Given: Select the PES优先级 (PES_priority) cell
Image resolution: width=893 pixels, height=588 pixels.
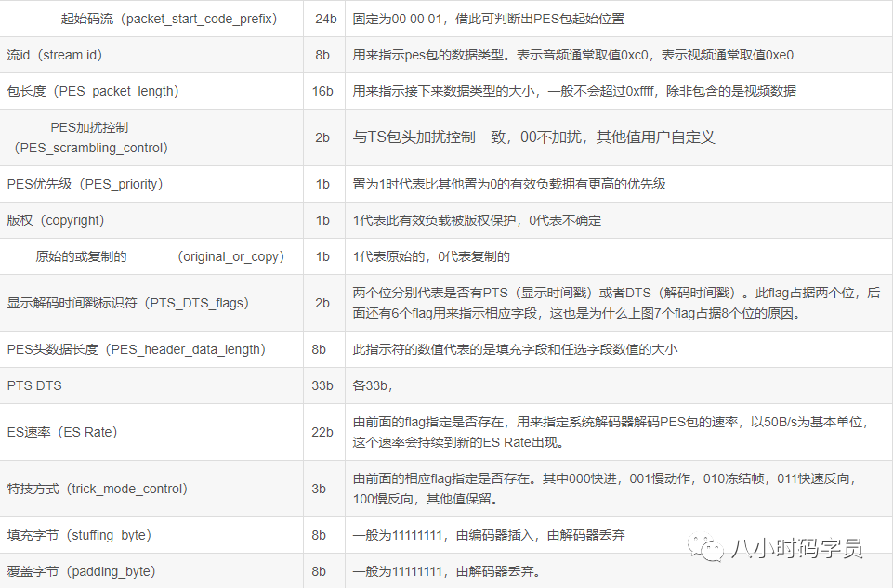Looking at the screenshot, I should tap(151, 184).
